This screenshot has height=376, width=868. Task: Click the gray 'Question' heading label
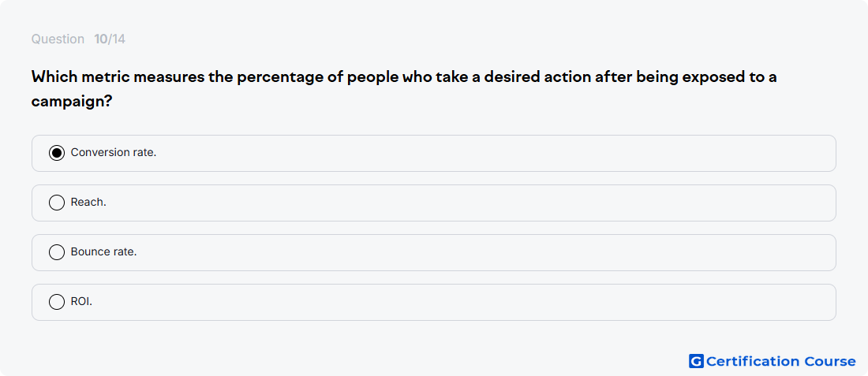(58, 39)
